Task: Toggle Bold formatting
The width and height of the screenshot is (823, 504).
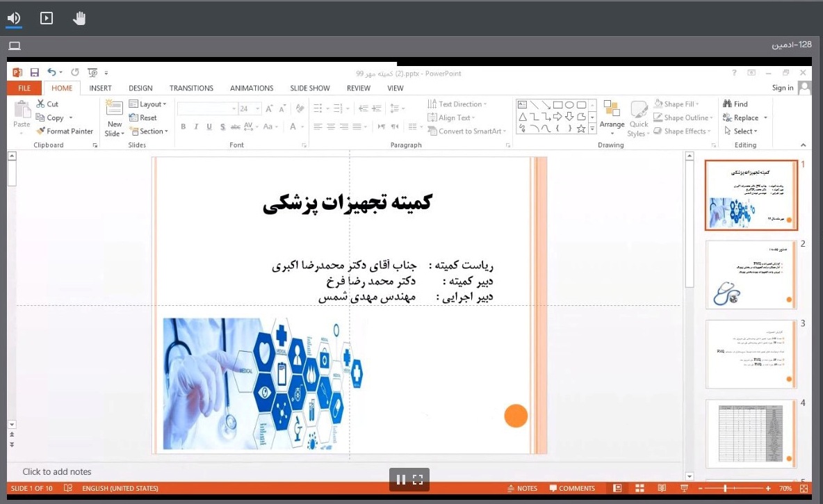Action: pyautogui.click(x=184, y=127)
